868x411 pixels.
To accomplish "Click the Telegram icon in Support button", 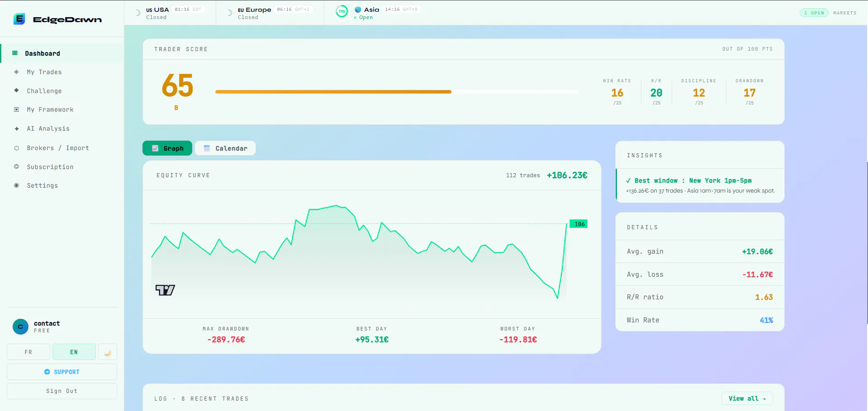I will tap(47, 372).
